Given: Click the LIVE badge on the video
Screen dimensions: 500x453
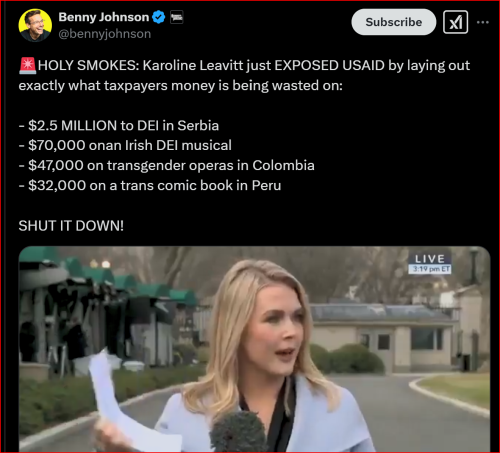Looking at the screenshot, I should [430, 259].
